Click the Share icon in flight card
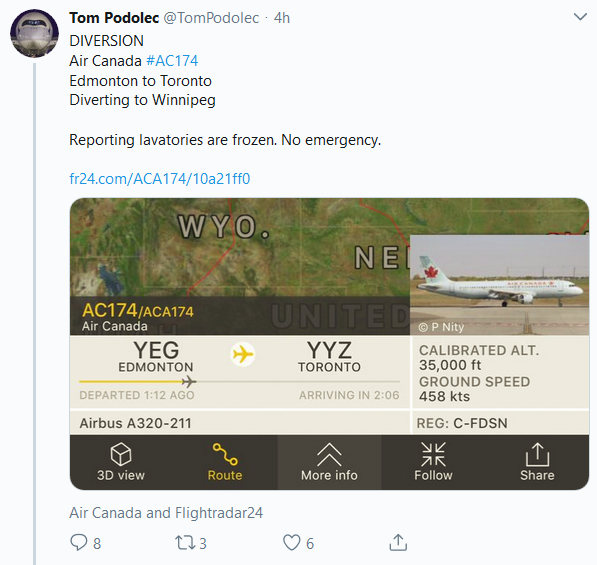Screen dimensions: 597x565 537,454
